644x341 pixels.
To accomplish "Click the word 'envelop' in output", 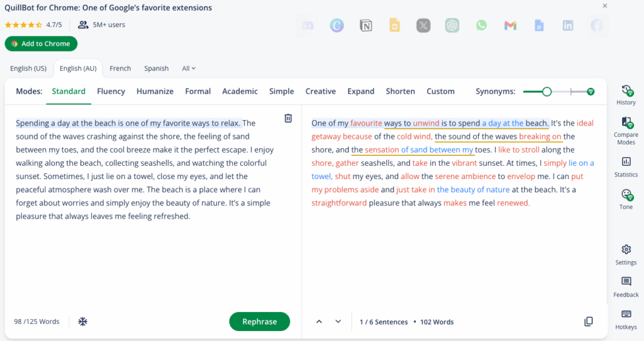I will (521, 176).
